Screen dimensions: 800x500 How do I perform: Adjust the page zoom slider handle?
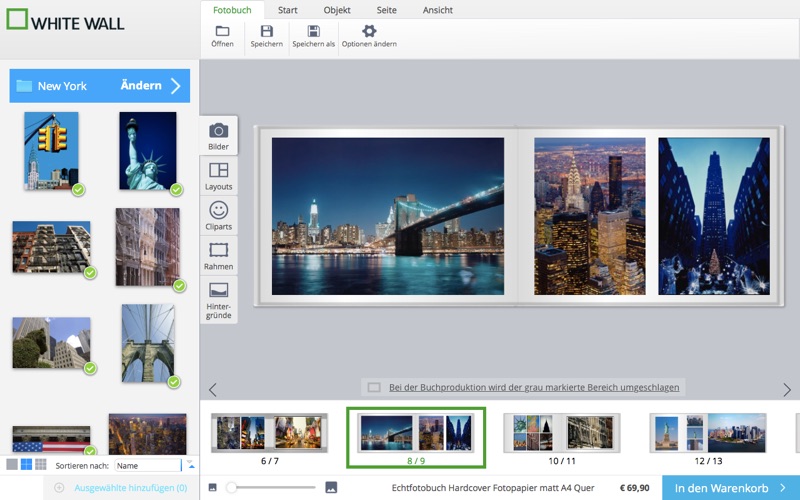pyautogui.click(x=232, y=488)
